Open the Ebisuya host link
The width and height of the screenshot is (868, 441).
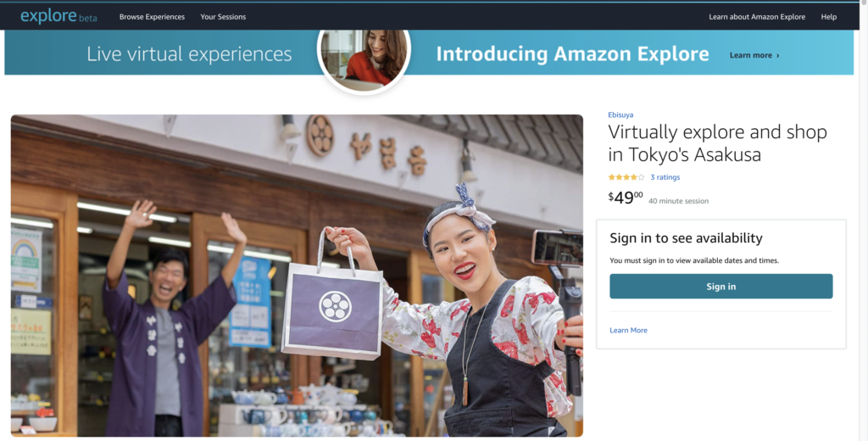click(620, 114)
